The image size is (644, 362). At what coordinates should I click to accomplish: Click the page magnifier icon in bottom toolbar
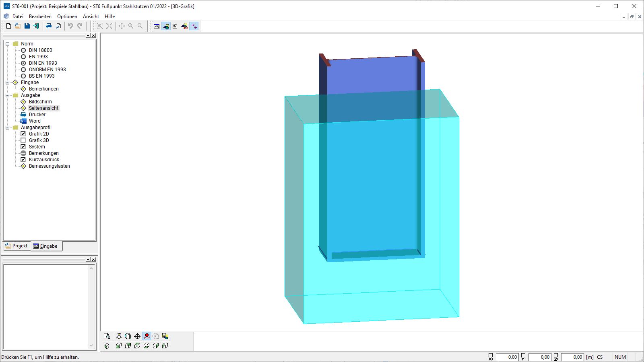[107, 336]
